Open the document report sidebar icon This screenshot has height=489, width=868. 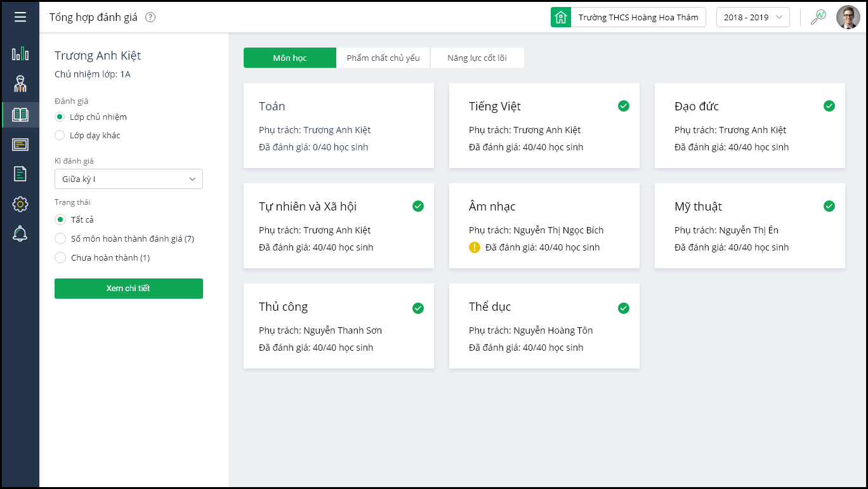(x=20, y=173)
